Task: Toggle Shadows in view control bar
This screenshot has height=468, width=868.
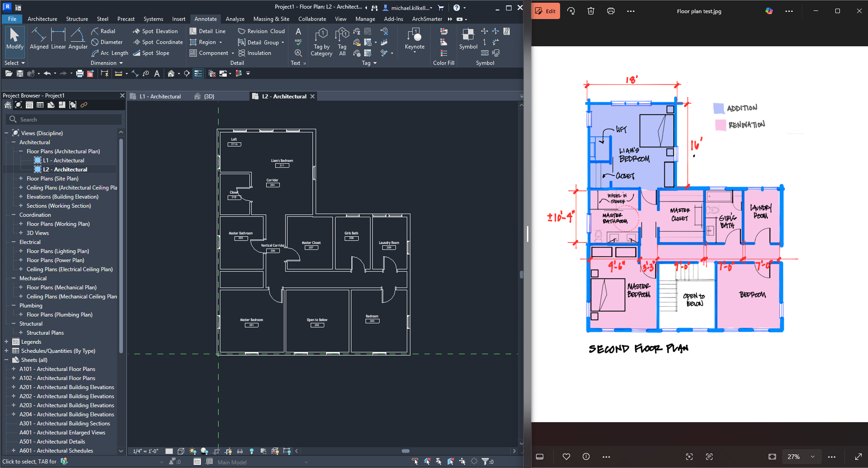Action: click(205, 451)
